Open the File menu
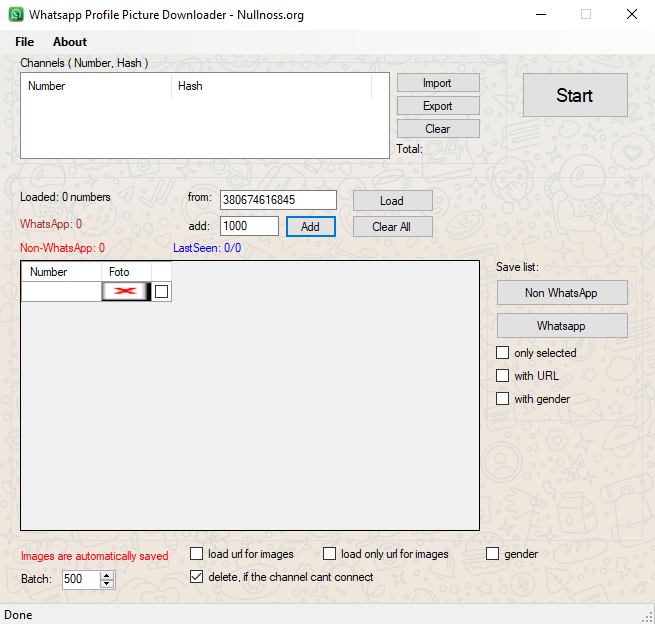655x624 pixels. (x=24, y=42)
